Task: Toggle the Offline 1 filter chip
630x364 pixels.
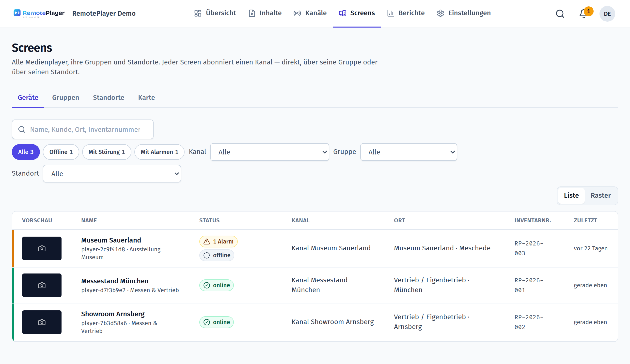Action: 61,152
